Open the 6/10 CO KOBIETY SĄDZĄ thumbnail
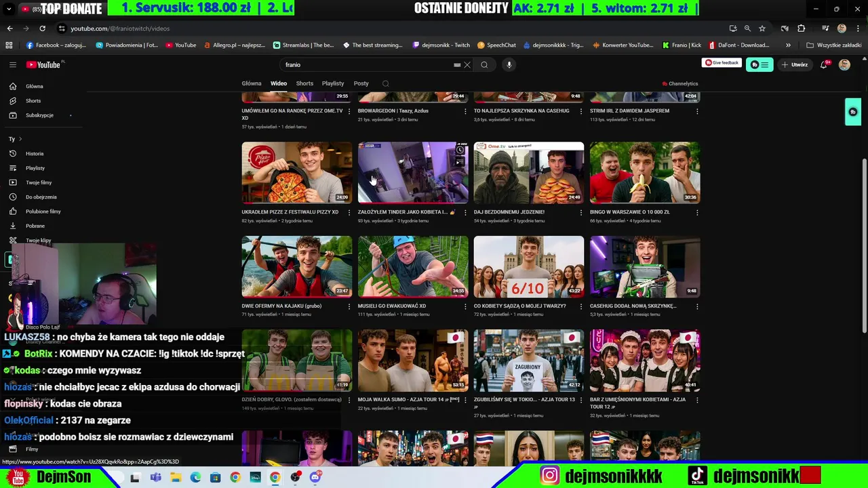This screenshot has width=868, height=488. pos(529,266)
